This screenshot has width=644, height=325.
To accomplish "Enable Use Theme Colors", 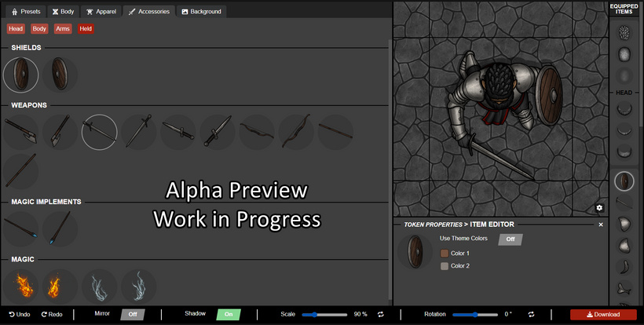I will click(x=510, y=239).
